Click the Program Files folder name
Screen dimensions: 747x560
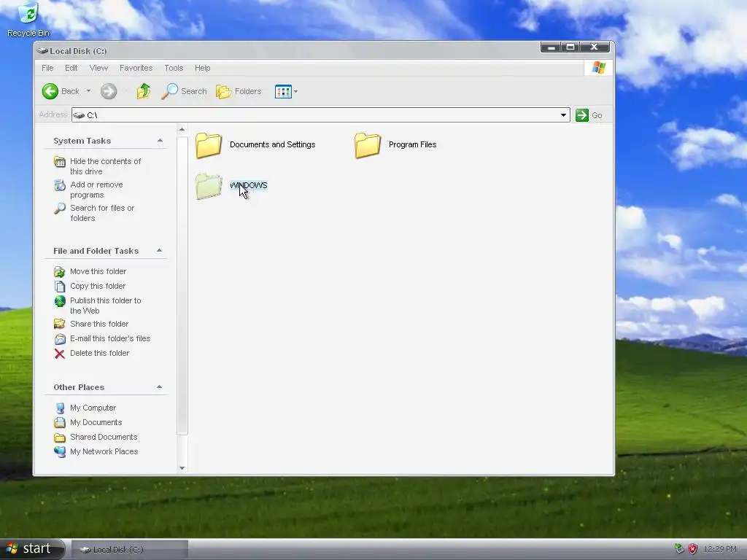413,144
